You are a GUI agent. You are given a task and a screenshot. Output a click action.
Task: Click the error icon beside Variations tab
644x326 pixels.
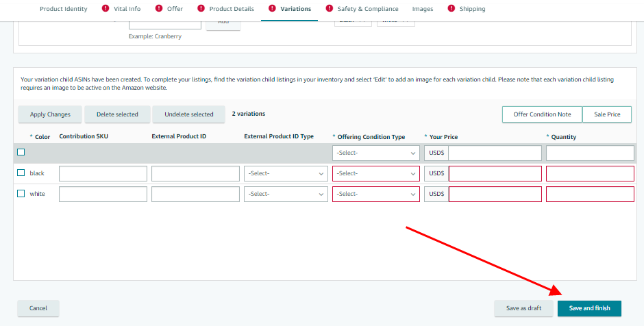point(272,8)
